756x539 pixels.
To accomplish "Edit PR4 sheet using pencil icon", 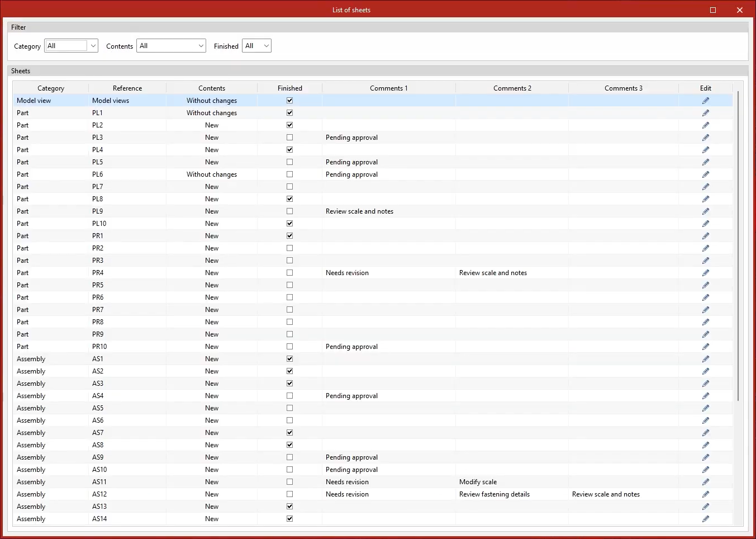I will click(706, 273).
